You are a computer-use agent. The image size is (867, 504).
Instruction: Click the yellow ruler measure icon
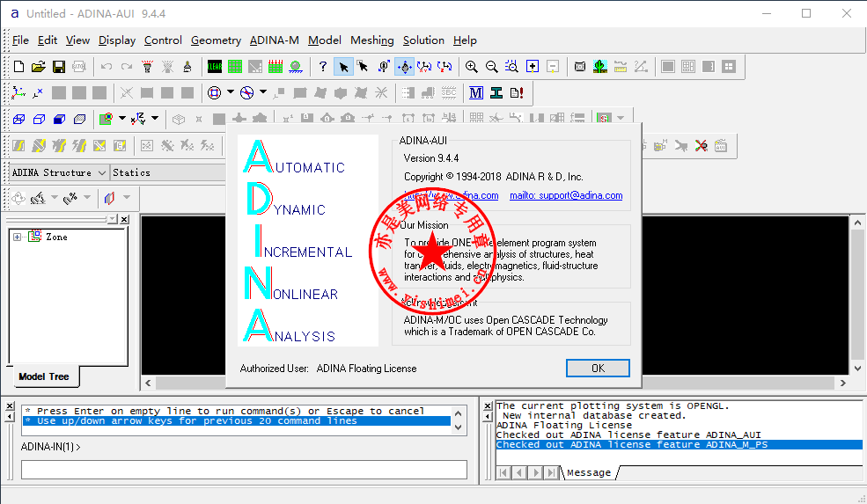coord(621,67)
